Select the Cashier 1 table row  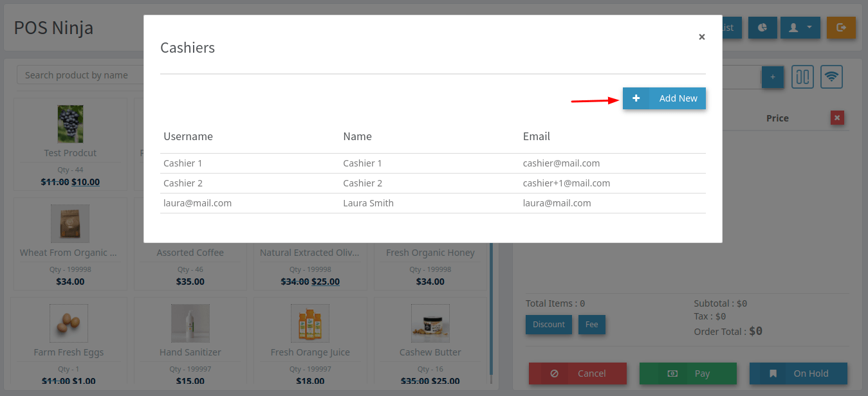[x=432, y=163]
